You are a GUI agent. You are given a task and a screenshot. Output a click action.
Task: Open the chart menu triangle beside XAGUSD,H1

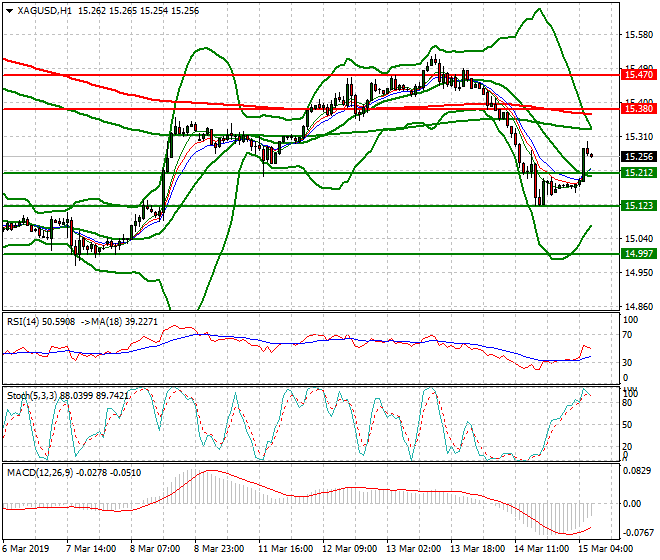(9, 11)
